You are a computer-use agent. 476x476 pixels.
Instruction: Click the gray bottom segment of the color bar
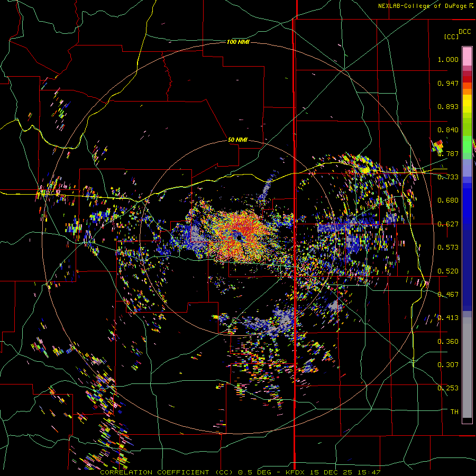(x=467, y=368)
